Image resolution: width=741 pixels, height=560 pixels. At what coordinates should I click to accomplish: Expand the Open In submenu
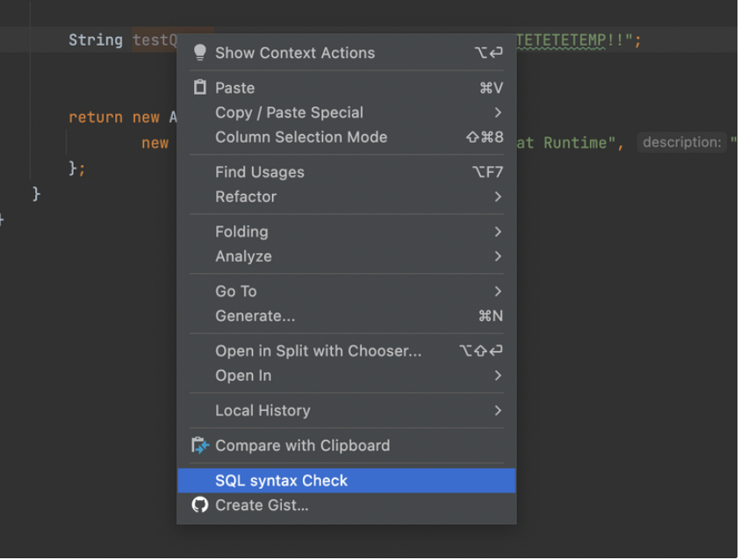tap(498, 376)
